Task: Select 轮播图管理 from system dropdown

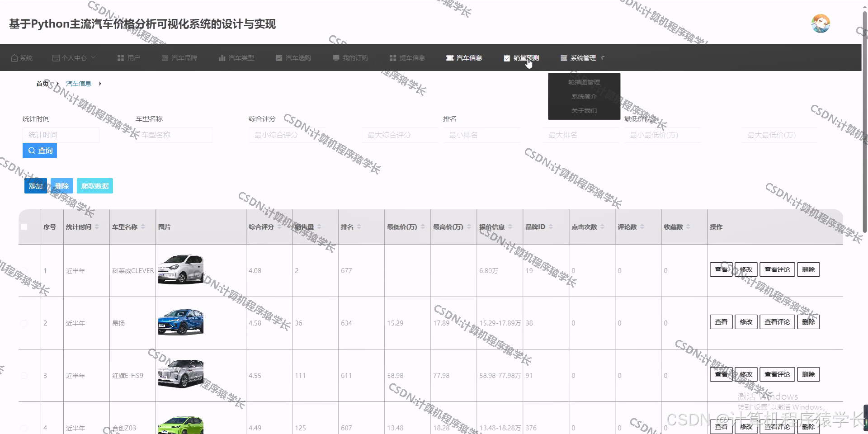Action: (584, 82)
